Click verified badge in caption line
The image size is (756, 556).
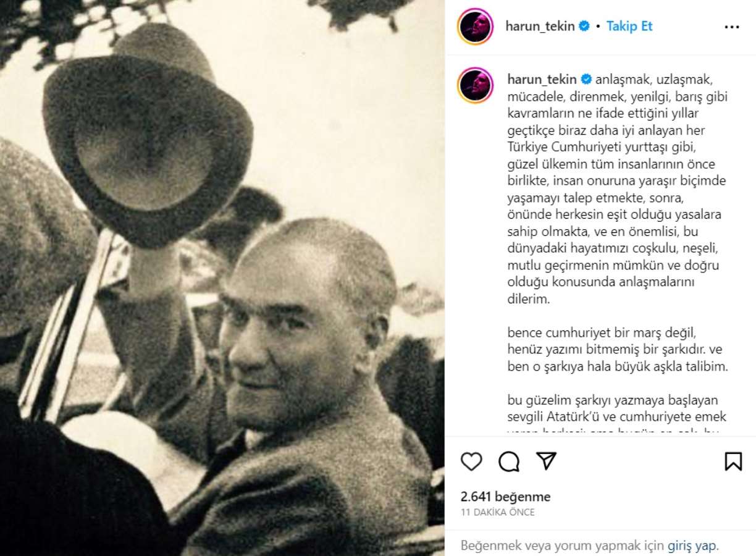[x=586, y=79]
